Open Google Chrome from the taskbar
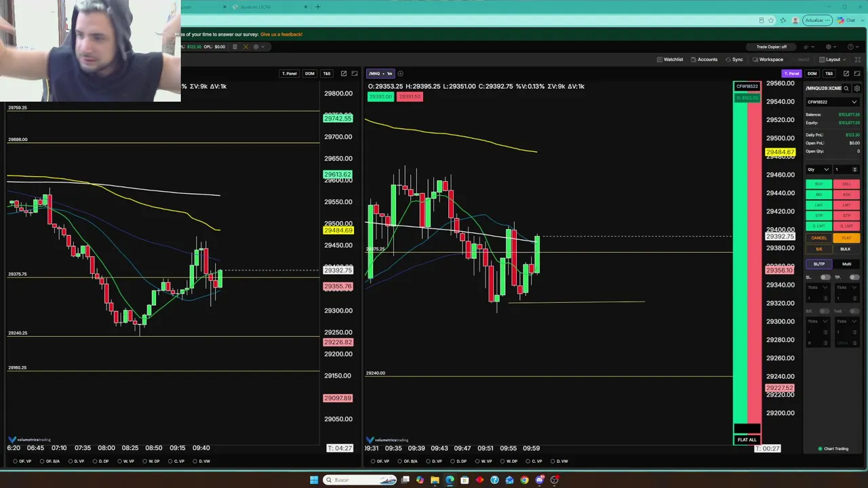Viewport: 868px width, 488px height. 524,480
